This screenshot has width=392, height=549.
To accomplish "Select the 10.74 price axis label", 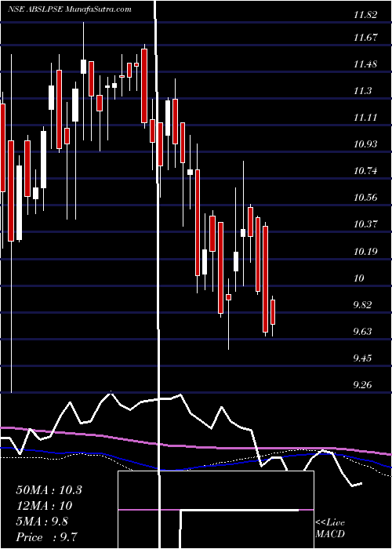I will click(365, 171).
